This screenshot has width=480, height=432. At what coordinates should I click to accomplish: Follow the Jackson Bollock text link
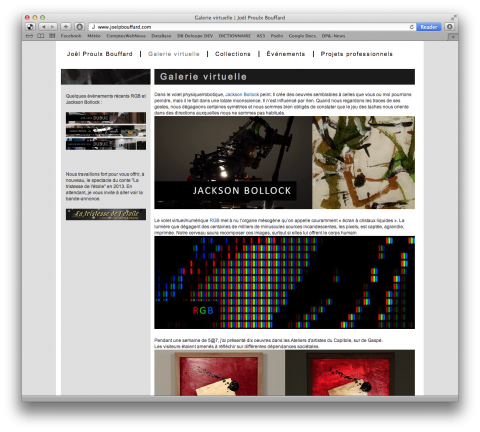coord(242,94)
